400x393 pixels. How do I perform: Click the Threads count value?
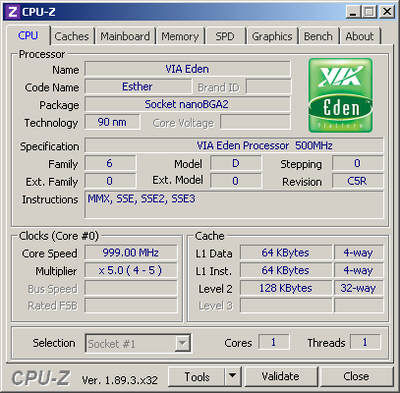365,342
